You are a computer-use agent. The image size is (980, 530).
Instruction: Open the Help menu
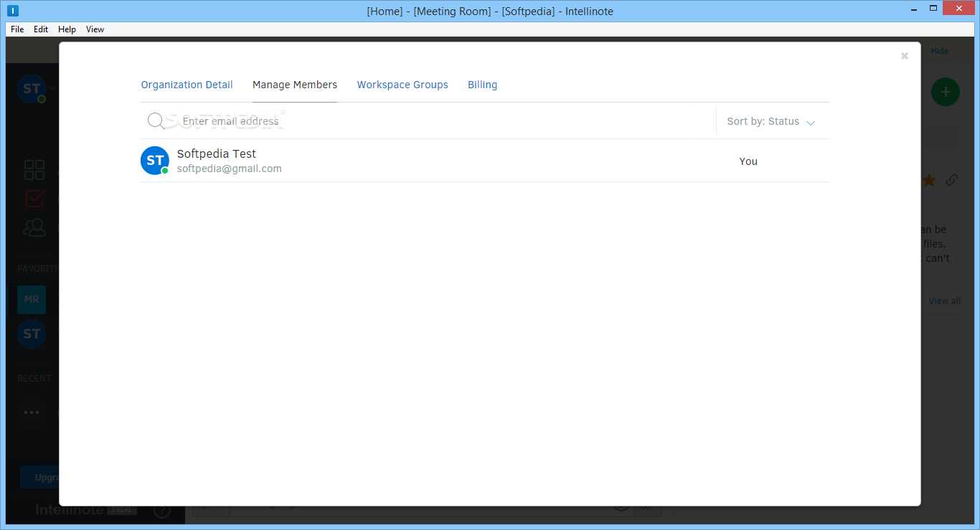tap(67, 29)
